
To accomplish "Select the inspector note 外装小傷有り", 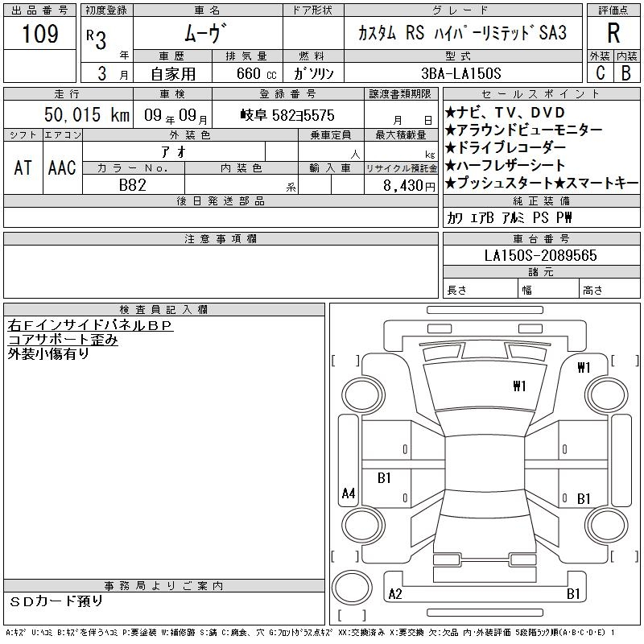I will 48,353.
